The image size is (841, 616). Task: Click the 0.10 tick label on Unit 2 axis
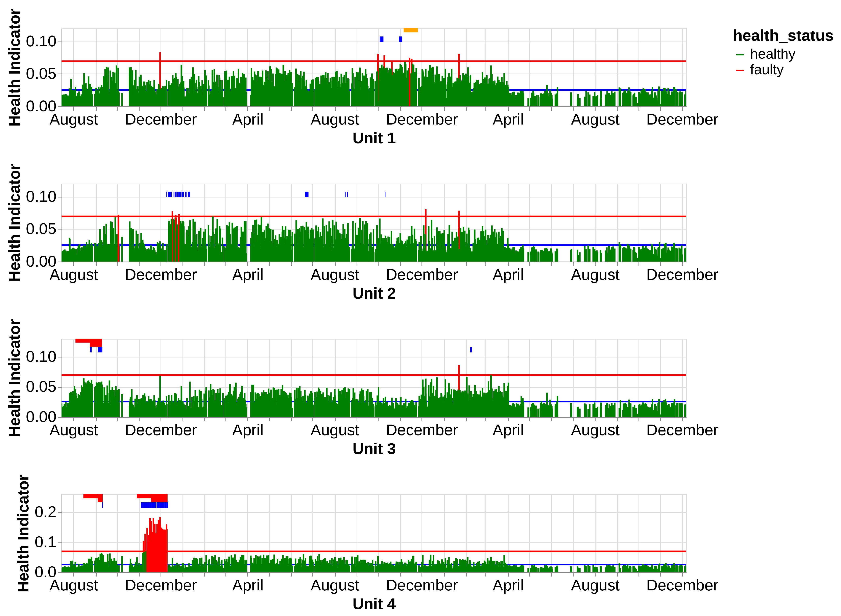tap(41, 196)
